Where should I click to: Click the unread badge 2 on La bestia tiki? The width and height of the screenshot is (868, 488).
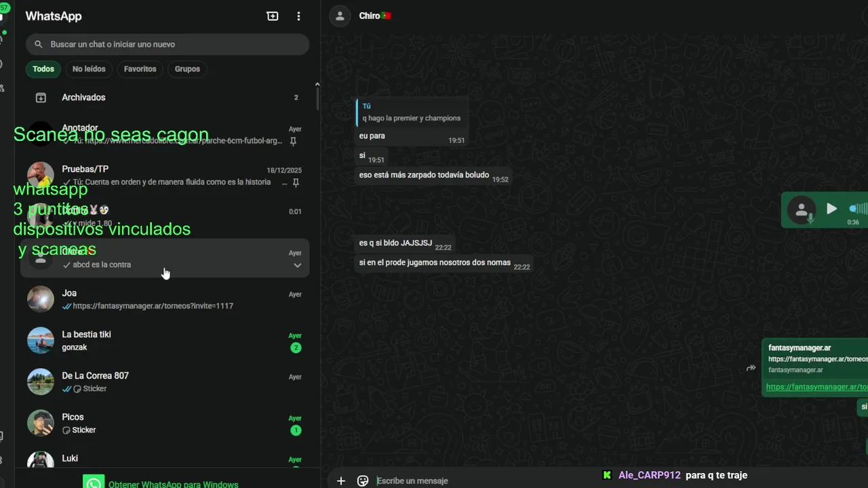pos(296,348)
